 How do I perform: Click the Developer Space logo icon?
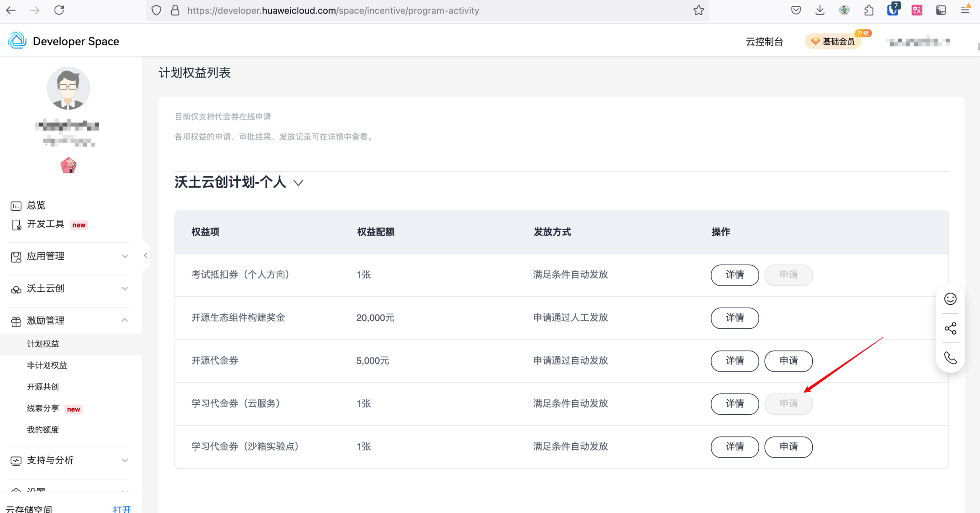17,41
